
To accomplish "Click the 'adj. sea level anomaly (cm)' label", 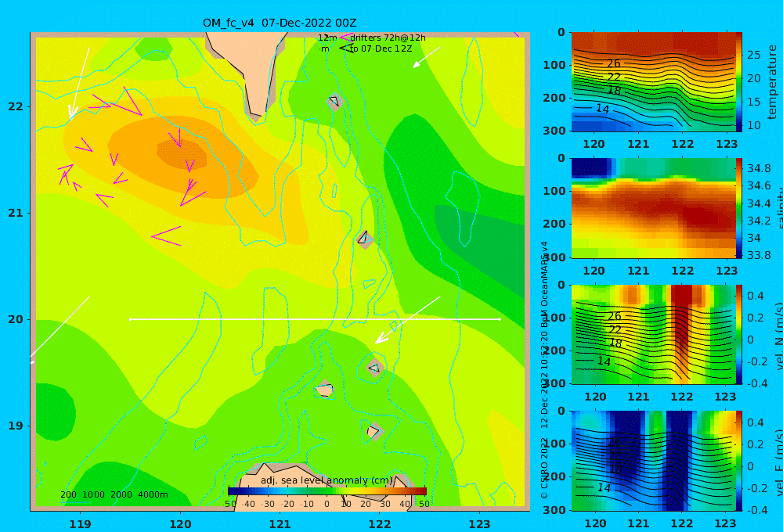I will click(327, 480).
